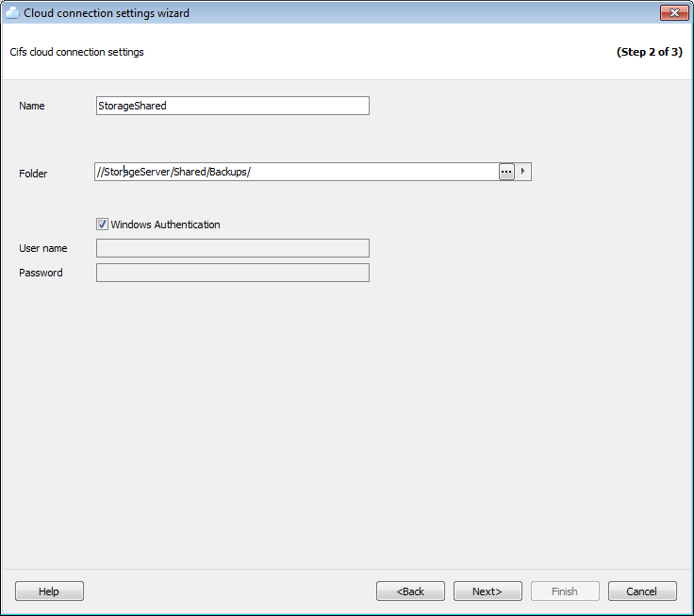Viewport: 694px width, 616px height.
Task: Click the User name input field
Action: [x=233, y=248]
